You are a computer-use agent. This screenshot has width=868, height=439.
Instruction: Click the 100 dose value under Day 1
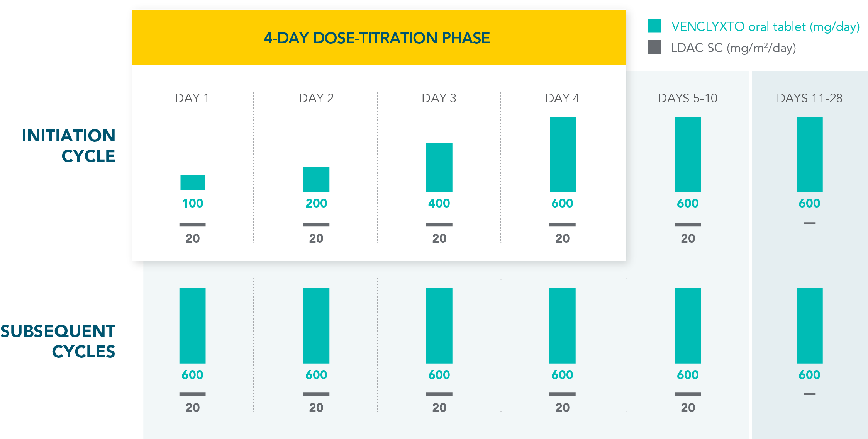point(192,203)
